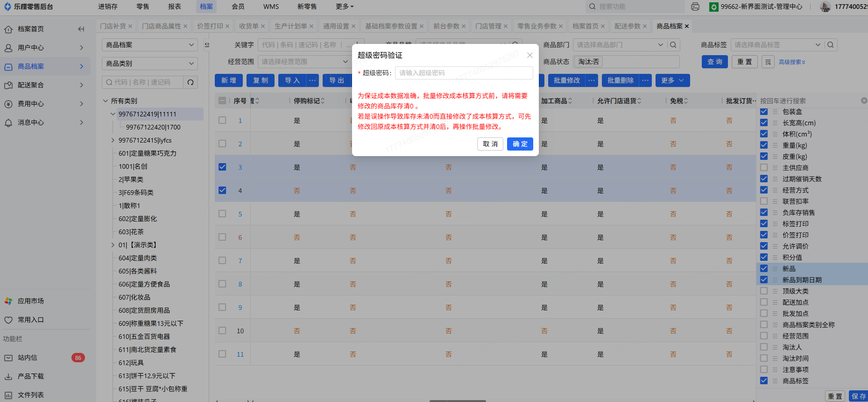Click the 查询 button

tap(714, 62)
